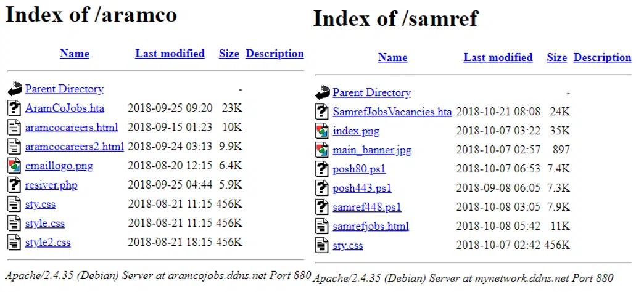Click the 897 size value
The width and height of the screenshot is (644, 292).
point(561,150)
